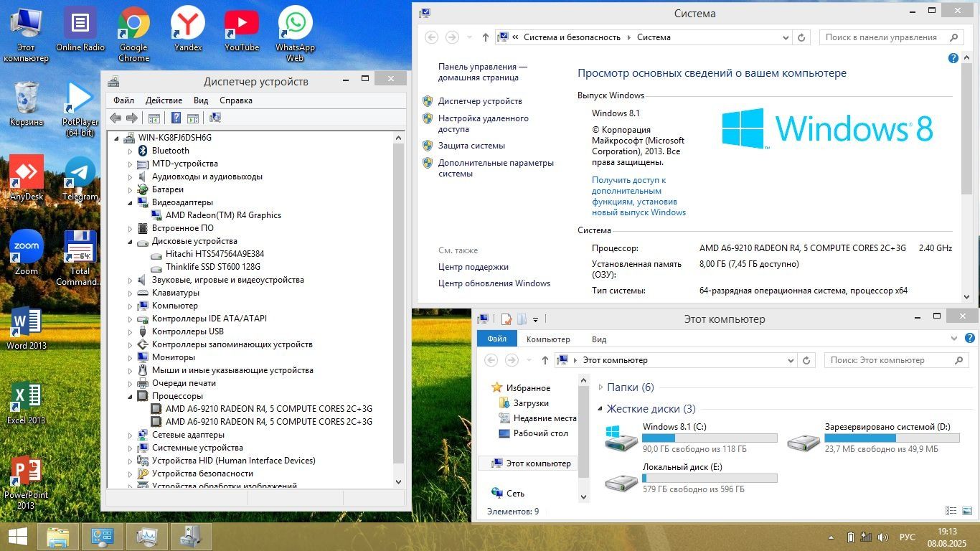
Task: Collapse the Видеоадаптеры category
Action: tap(131, 202)
